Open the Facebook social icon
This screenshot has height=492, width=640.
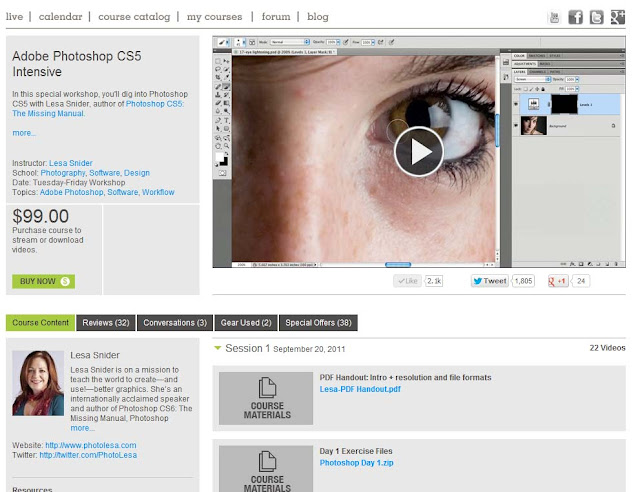pos(576,17)
